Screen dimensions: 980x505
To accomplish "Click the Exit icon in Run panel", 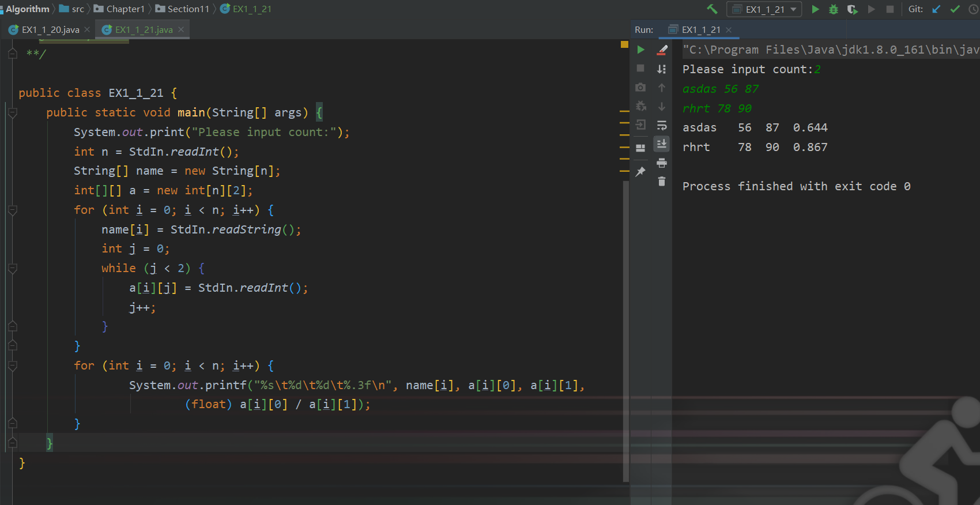I will coord(640,125).
